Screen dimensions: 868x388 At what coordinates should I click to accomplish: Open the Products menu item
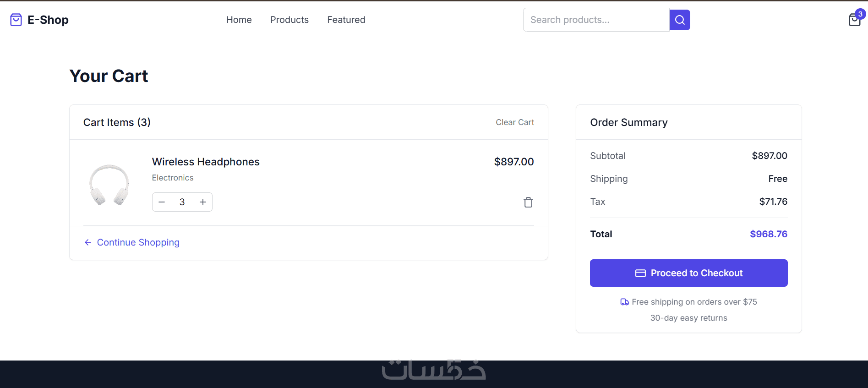(289, 20)
